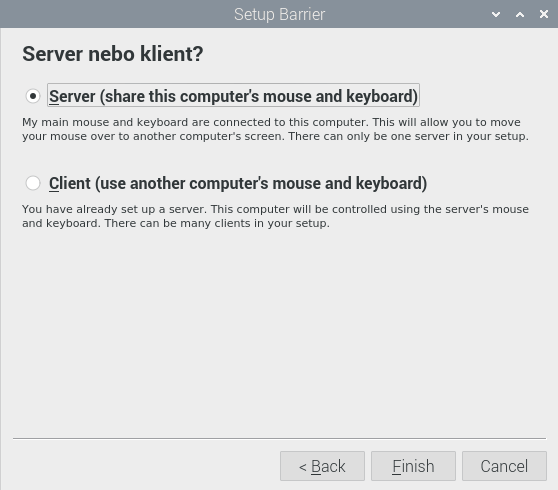Choose "Server (share this computer's mouse and keyboard)" label
This screenshot has height=490, width=558.
click(x=233, y=96)
